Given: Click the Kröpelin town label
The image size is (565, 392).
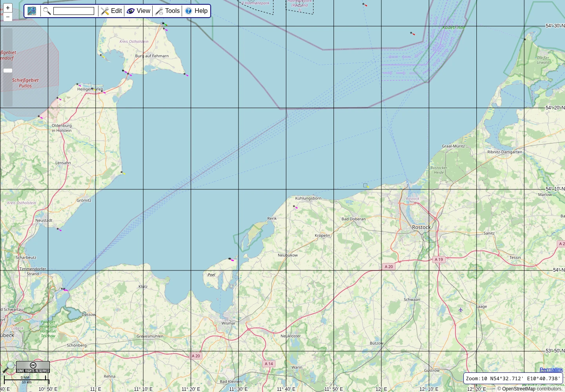Looking at the screenshot, I should coord(323,236).
